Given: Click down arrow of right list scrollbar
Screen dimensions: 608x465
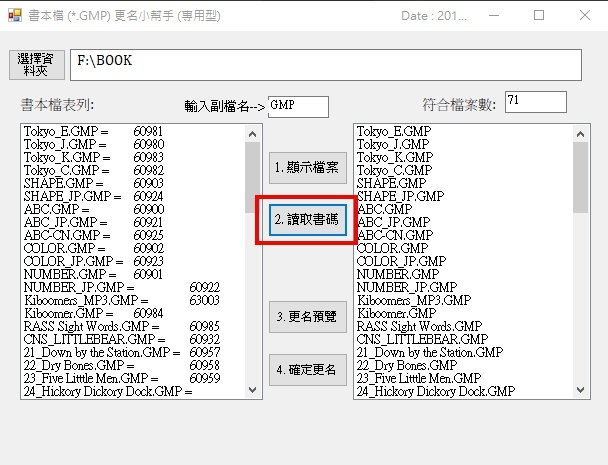Looking at the screenshot, I should [x=580, y=389].
